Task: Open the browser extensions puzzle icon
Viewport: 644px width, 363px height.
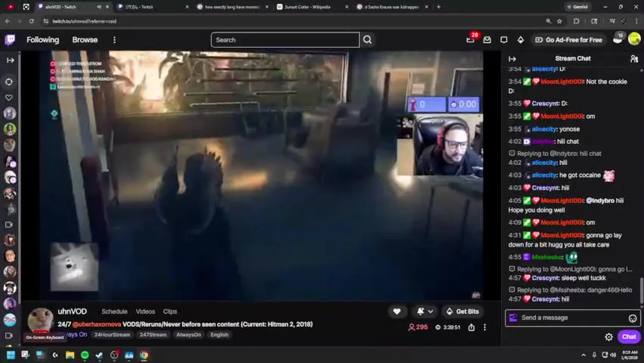Action: click(x=576, y=21)
